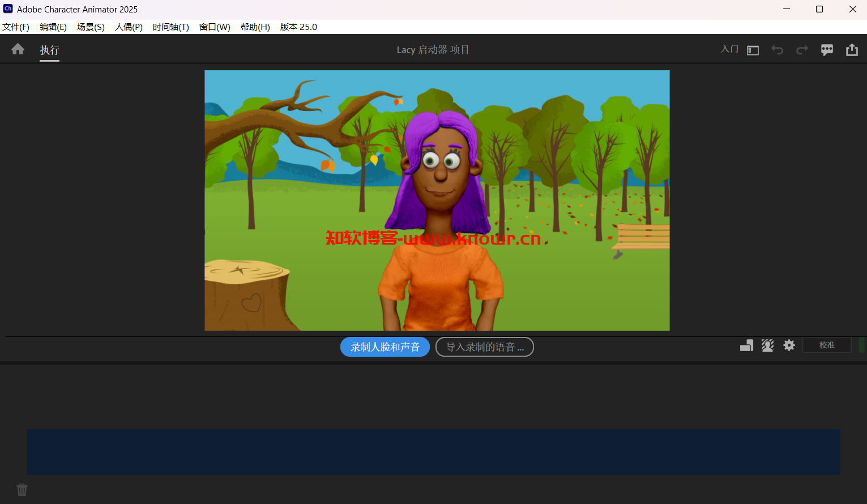Open the 编辑(E) menu
867x504 pixels.
[53, 27]
